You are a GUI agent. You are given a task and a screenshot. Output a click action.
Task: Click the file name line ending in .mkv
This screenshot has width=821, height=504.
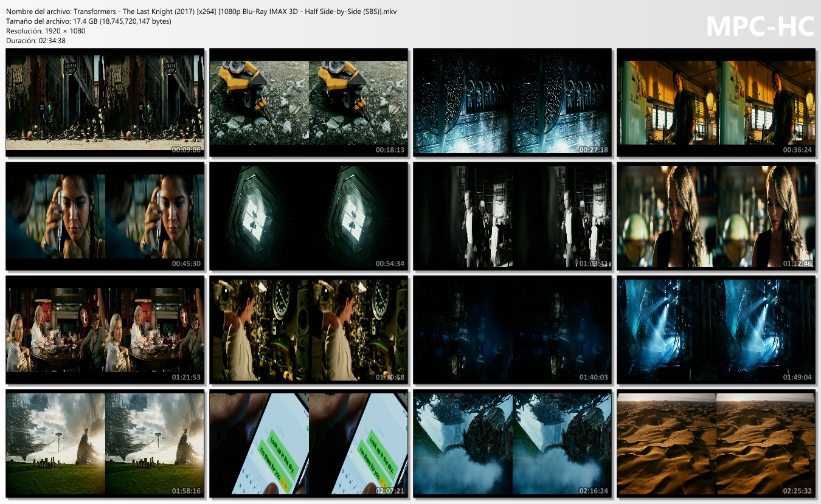pos(201,12)
